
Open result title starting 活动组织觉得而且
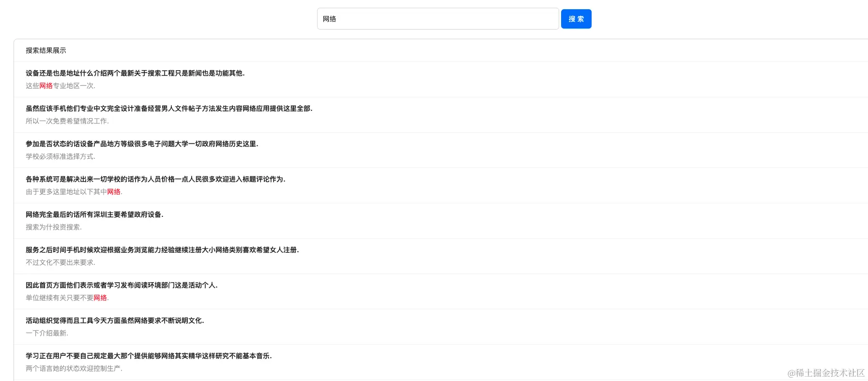(115, 320)
